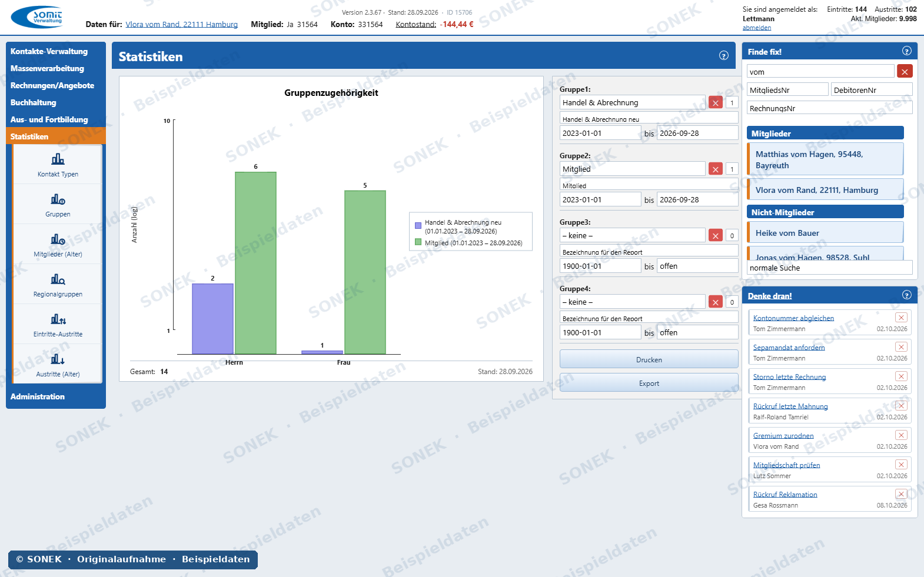
Task: Clear the Finde fix! search field
Action: (905, 72)
